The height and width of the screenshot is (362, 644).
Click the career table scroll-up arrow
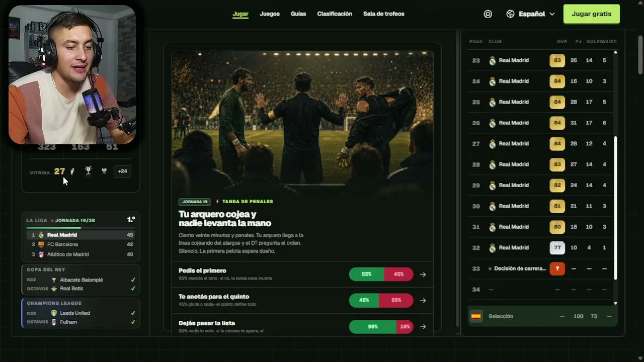tap(615, 52)
